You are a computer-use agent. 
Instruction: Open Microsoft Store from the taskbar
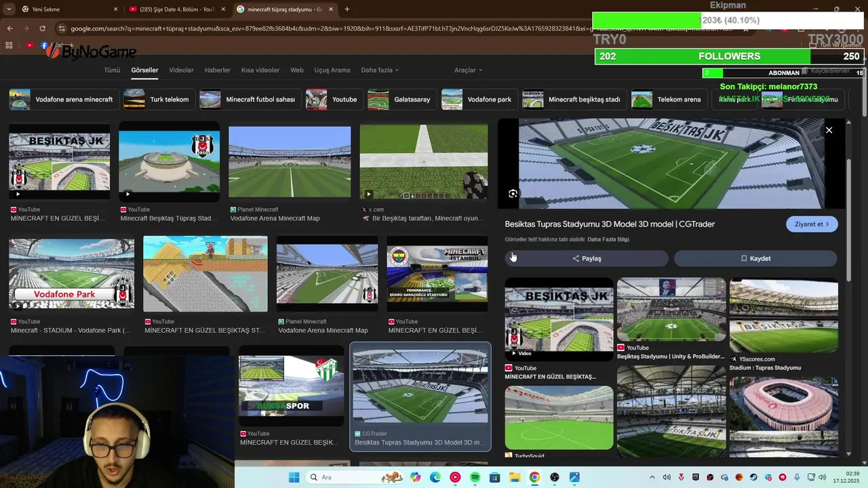tap(494, 478)
